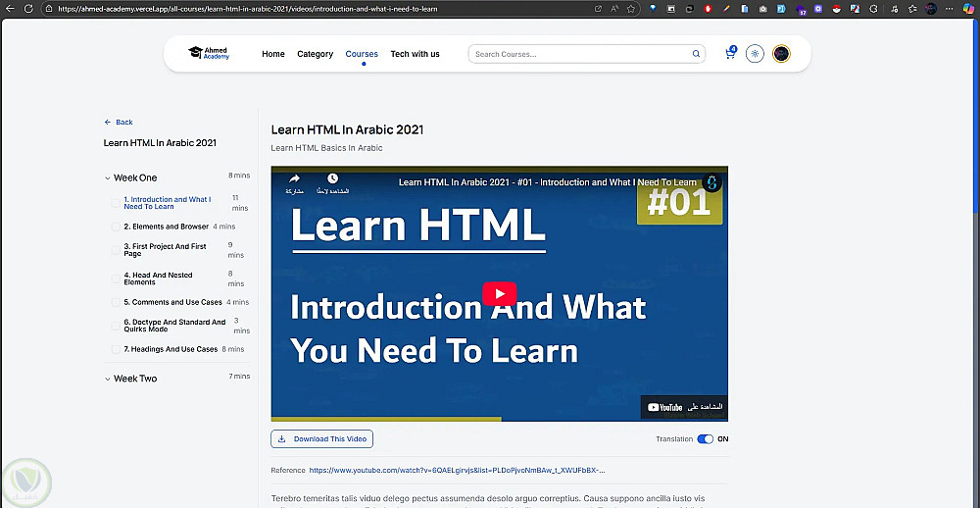
Task: Open the Copilot sidebar icon
Action: 968,9
